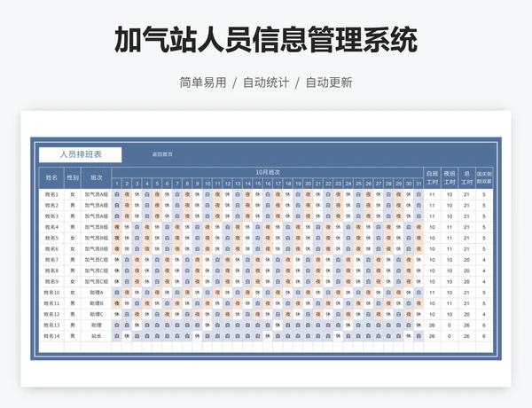Click the 国庆假期双薪 column header
Viewport: 532px width, 408px height.
click(484, 178)
